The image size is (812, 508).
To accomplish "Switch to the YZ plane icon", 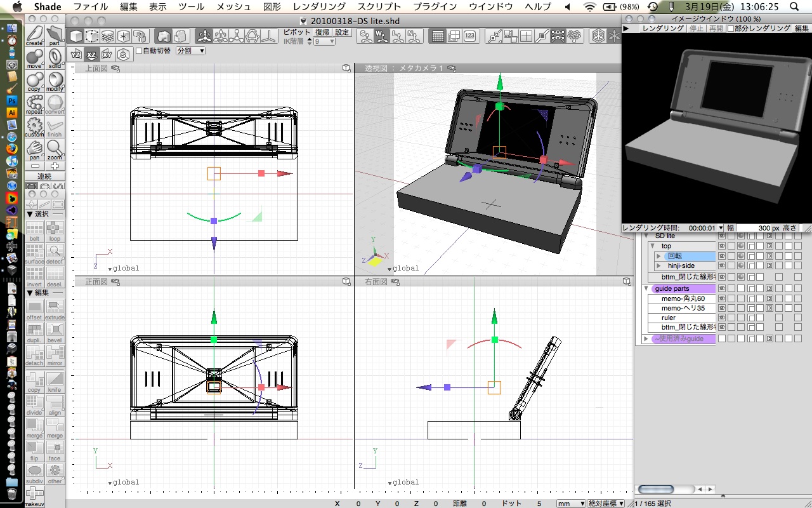I will click(76, 55).
